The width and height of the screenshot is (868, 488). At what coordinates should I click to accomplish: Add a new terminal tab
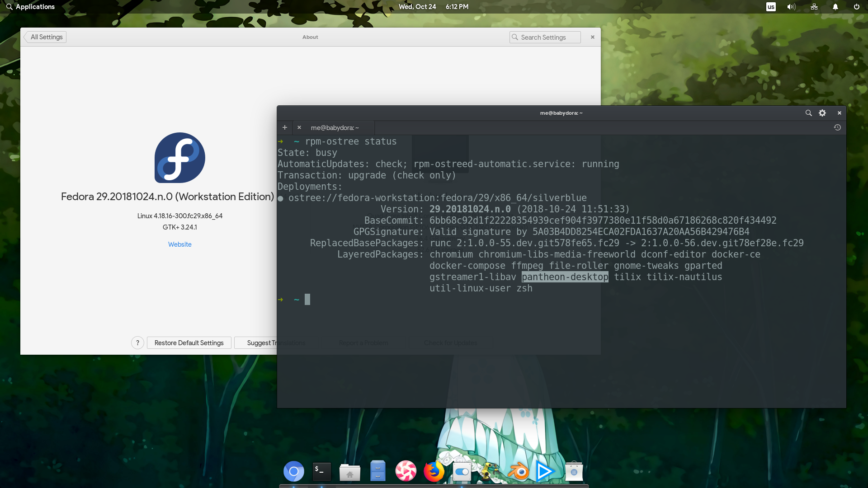point(285,127)
